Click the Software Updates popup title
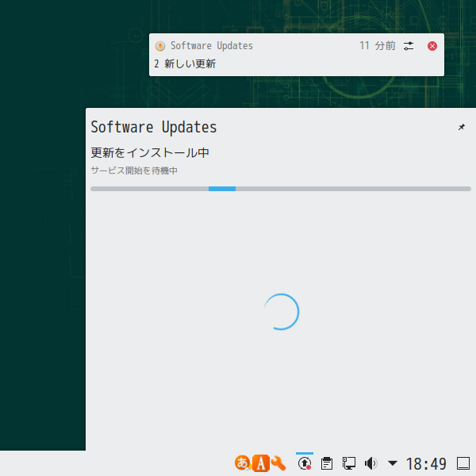This screenshot has width=476, height=476. (154, 127)
